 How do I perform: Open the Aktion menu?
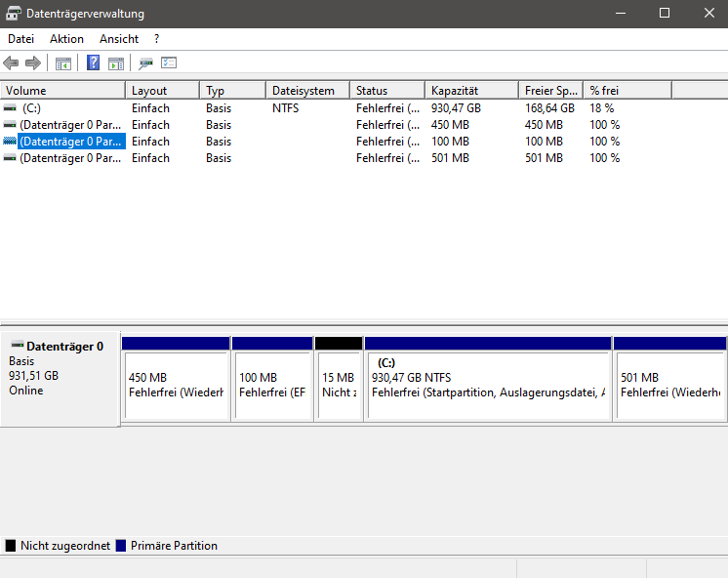[x=67, y=39]
